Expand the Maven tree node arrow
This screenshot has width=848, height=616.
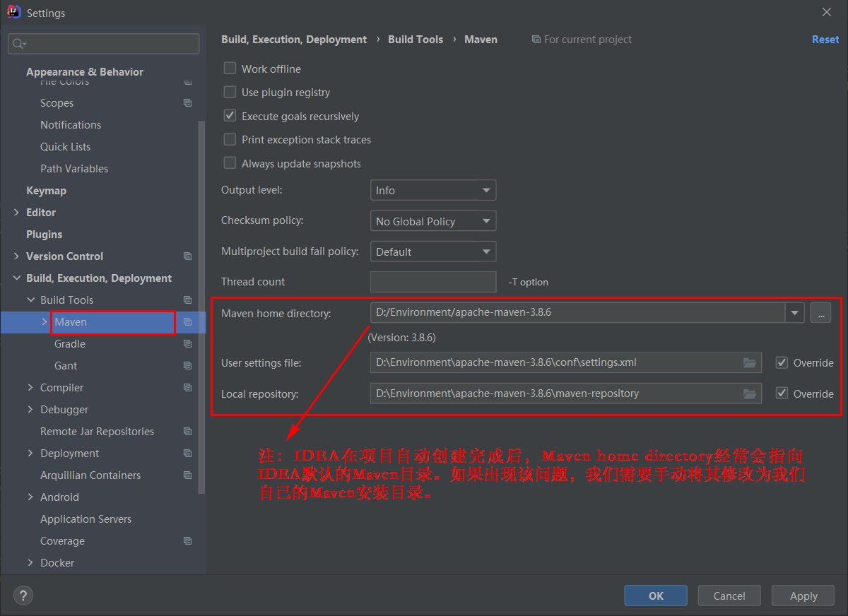[x=45, y=322]
